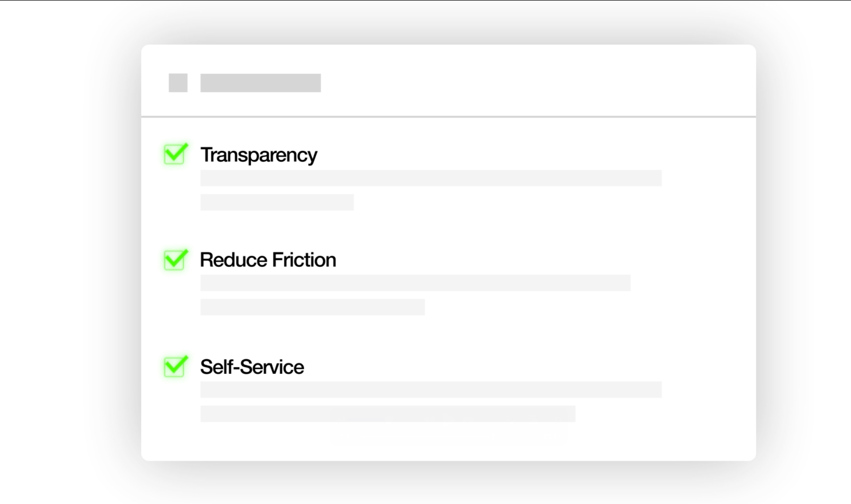The height and width of the screenshot is (504, 851).
Task: Click the long placeholder line under Transparency
Action: pos(431,178)
